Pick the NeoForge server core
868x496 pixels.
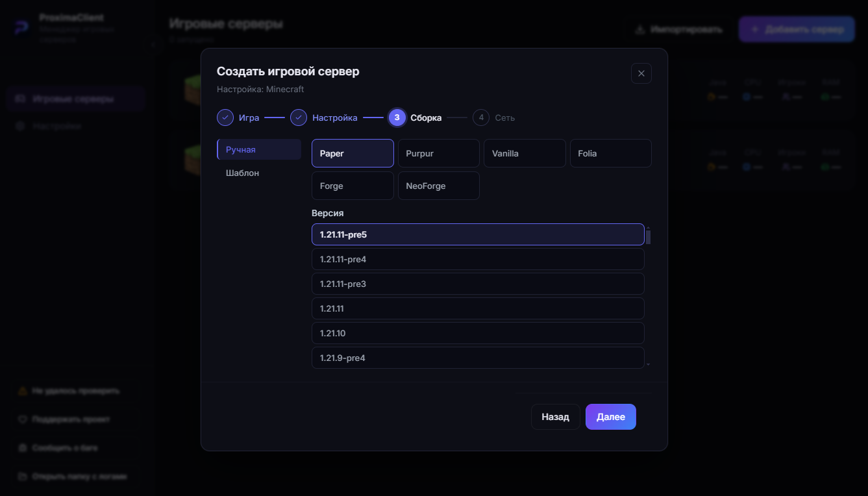[x=439, y=186]
